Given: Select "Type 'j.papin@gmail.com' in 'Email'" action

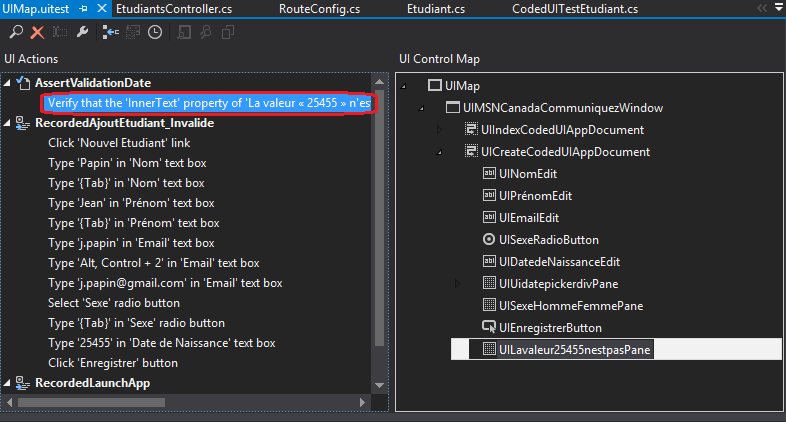Looking at the screenshot, I should point(165,283).
